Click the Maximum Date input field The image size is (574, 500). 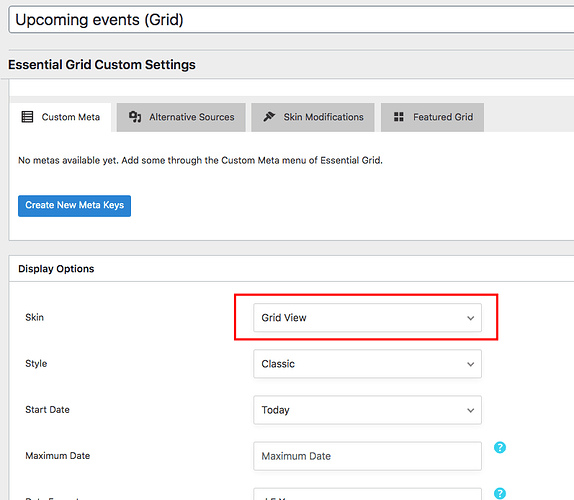(367, 456)
